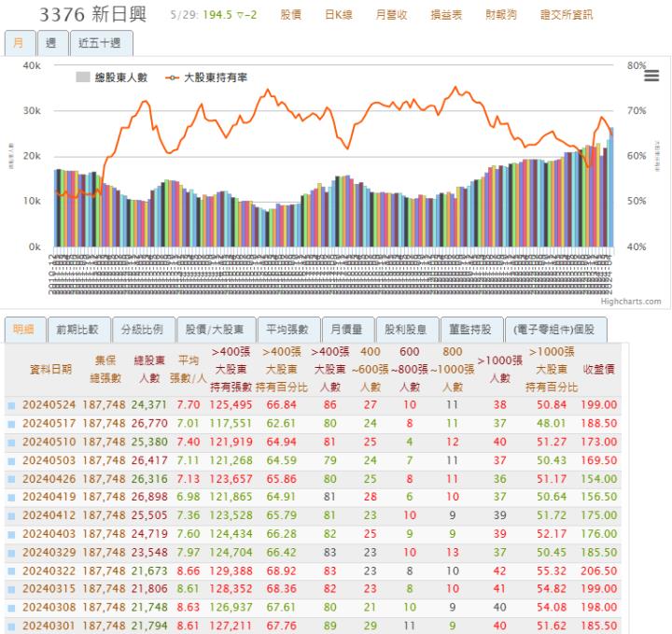672x634 pixels.
Task: Click the 3376 新日興 stock title
Action: 93,15
